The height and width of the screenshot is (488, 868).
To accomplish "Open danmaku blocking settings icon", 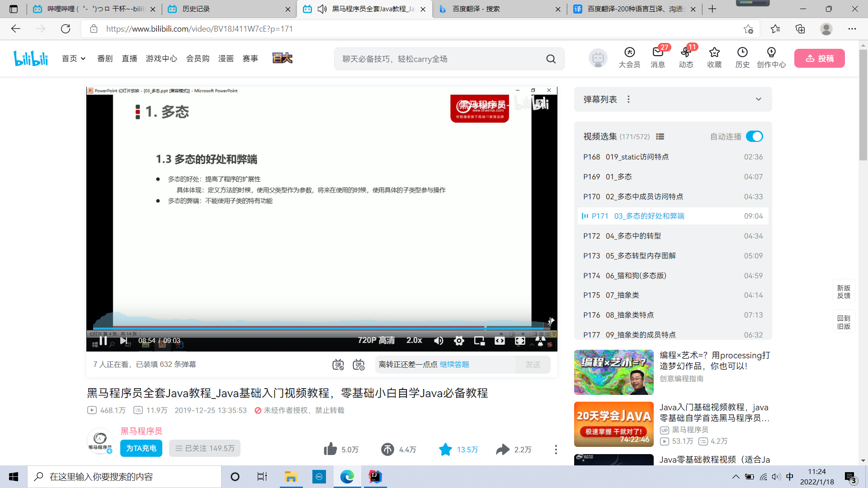I will click(x=338, y=365).
